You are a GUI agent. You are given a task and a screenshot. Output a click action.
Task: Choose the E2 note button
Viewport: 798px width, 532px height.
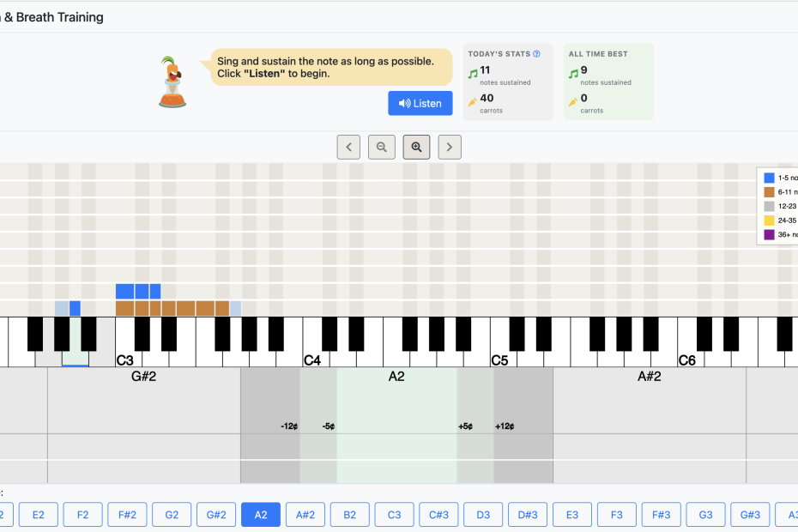pos(38,515)
